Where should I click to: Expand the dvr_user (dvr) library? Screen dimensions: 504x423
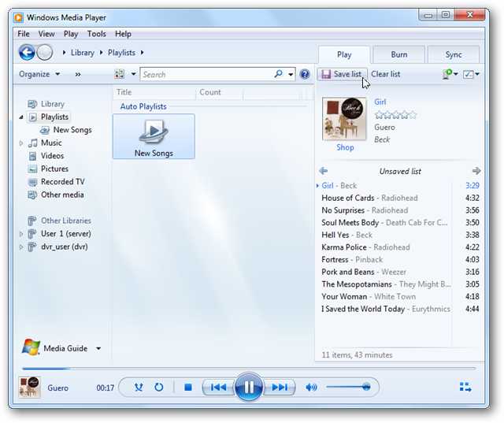(x=21, y=247)
